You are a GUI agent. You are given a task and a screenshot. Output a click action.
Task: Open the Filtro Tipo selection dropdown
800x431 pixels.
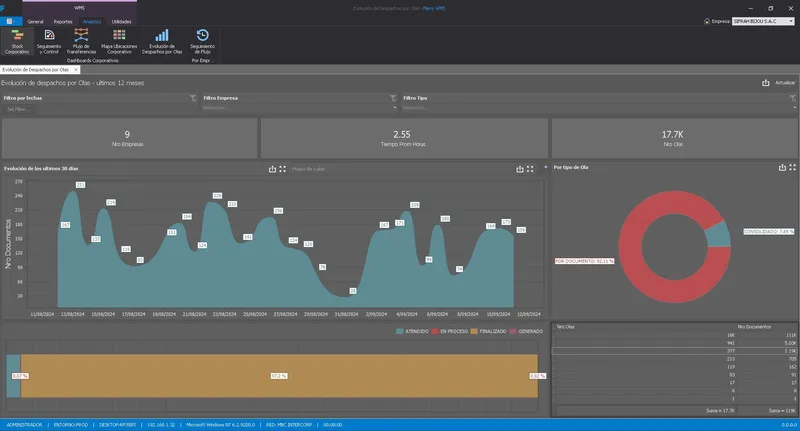(598, 108)
